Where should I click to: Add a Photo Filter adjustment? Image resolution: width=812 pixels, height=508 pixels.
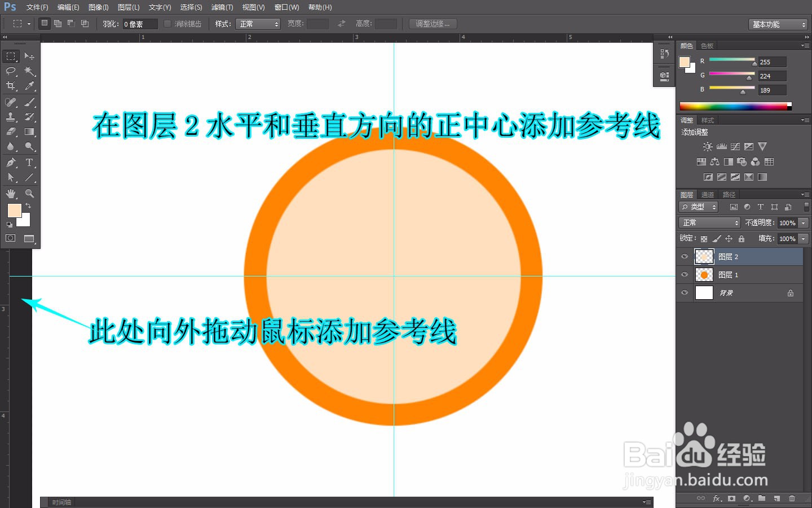[742, 162]
